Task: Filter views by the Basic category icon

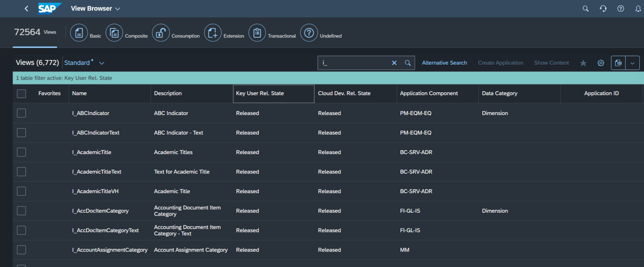Action: pos(79,32)
